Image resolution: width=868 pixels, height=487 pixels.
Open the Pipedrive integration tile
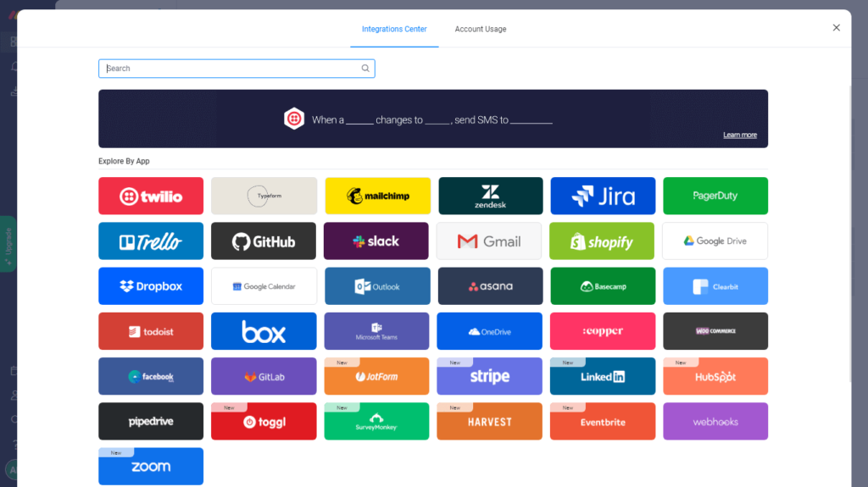(151, 421)
